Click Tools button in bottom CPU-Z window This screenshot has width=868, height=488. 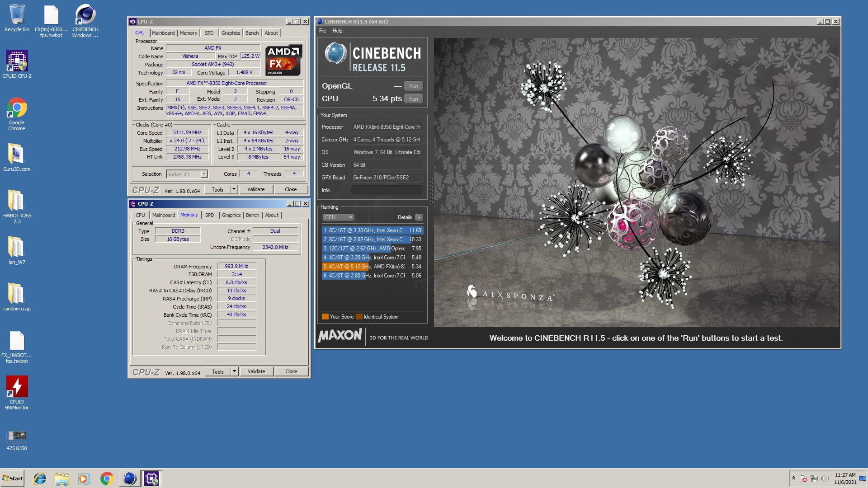pos(218,372)
